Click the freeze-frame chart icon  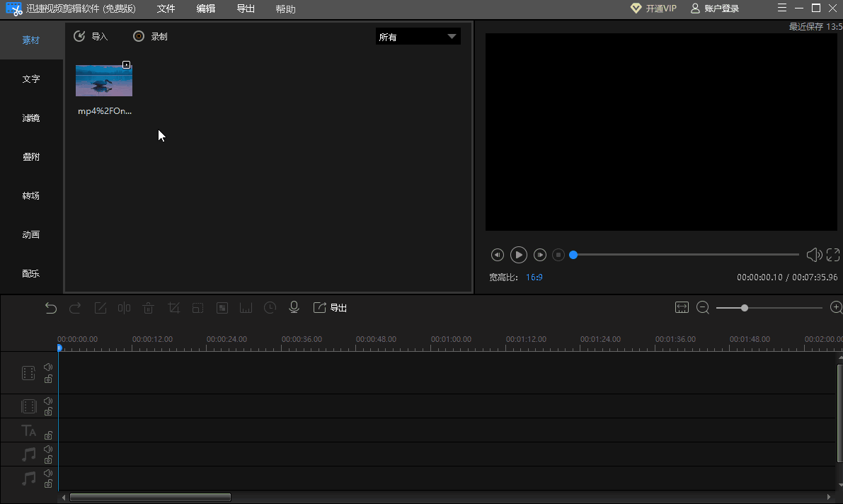[246, 308]
